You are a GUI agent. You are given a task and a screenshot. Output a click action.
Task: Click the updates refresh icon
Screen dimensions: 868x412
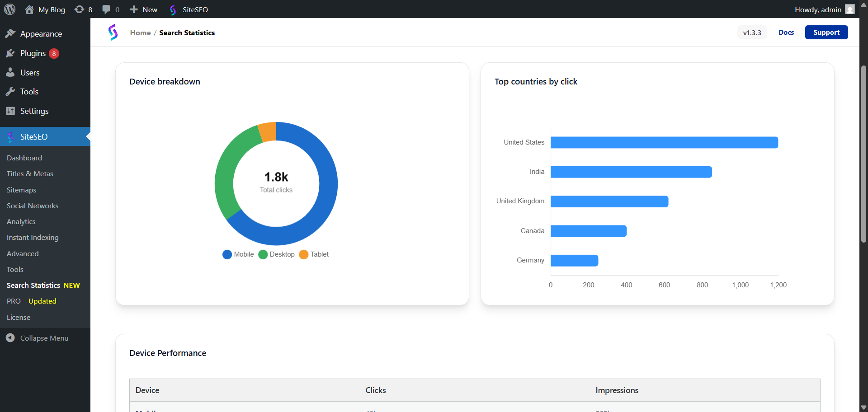click(79, 9)
